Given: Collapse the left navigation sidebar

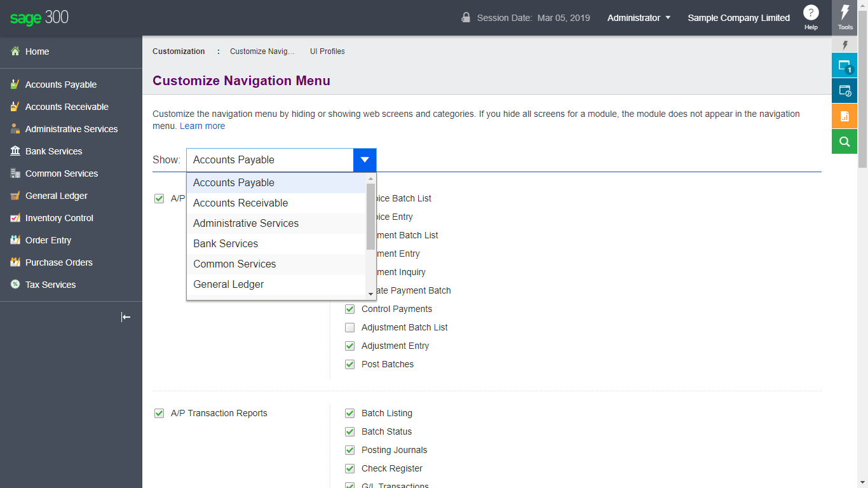Looking at the screenshot, I should (x=126, y=316).
